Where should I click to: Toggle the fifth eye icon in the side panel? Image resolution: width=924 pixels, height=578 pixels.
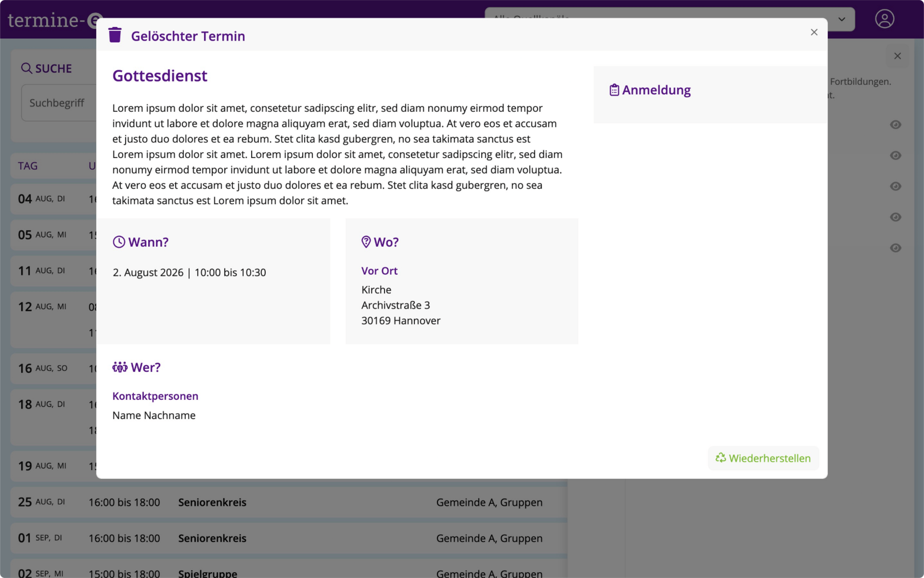click(895, 248)
